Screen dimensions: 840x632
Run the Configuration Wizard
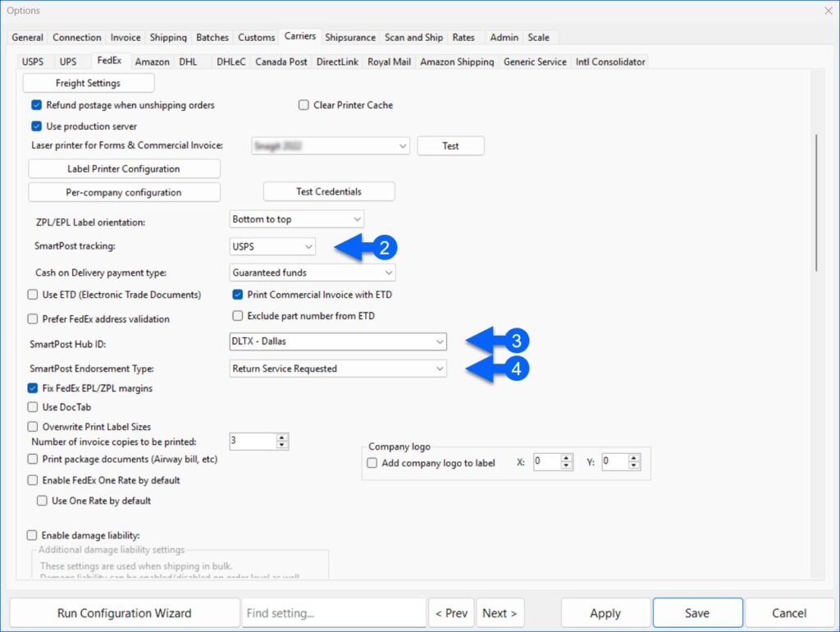[x=126, y=612]
